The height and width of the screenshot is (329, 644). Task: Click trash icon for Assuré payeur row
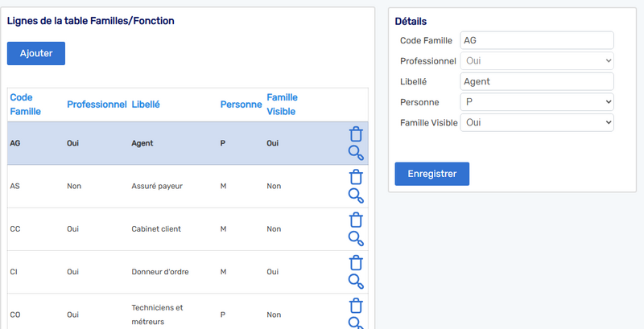coord(356,177)
